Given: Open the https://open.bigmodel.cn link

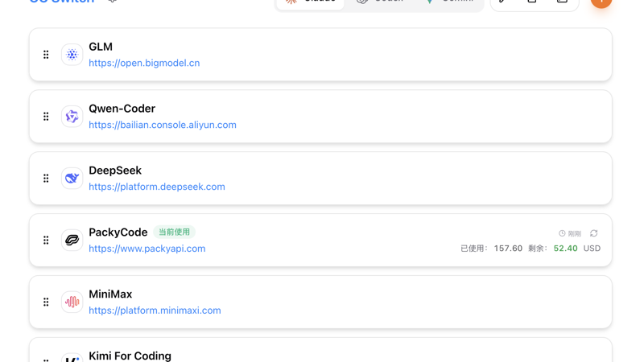Looking at the screenshot, I should pos(144,63).
